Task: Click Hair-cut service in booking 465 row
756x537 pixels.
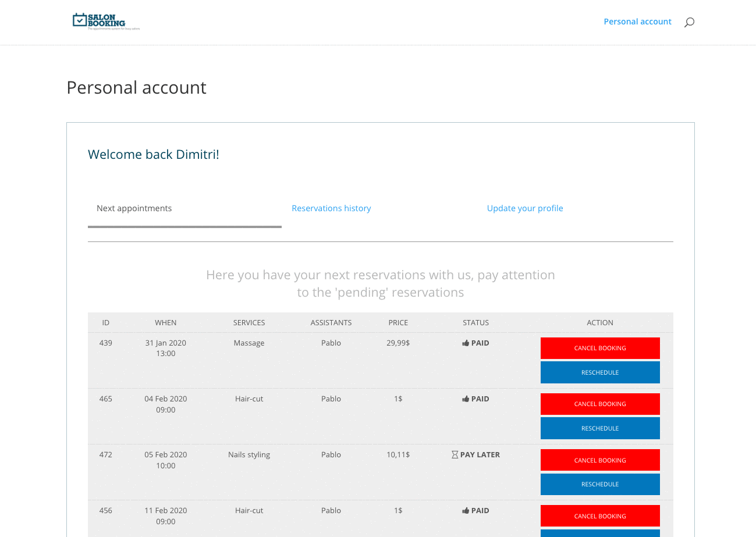Action: 249,399
